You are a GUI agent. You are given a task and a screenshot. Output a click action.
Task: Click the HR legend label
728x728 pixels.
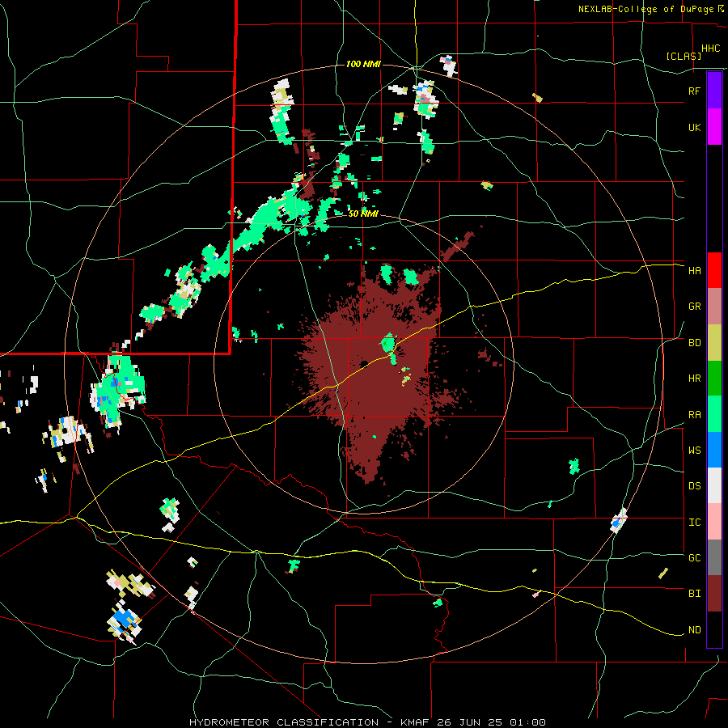pyautogui.click(x=694, y=379)
